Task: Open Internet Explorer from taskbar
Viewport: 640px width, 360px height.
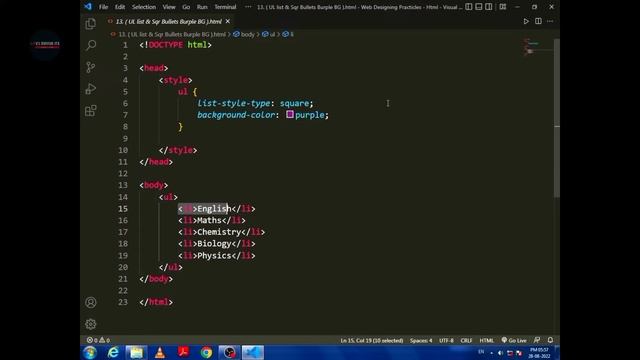Action: coord(113,352)
